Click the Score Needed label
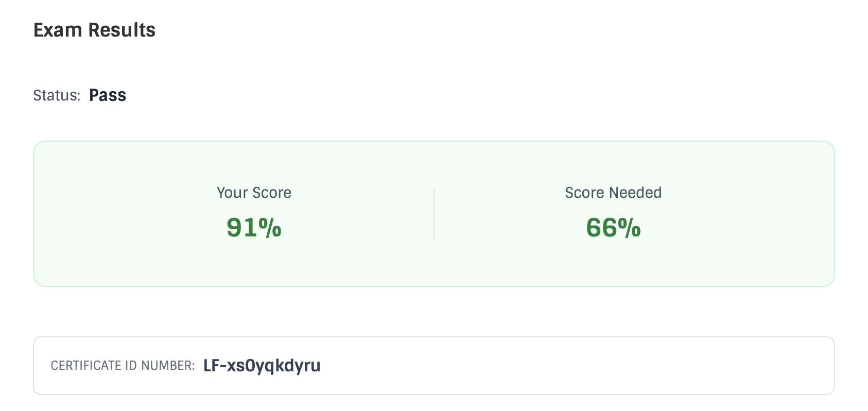 [613, 193]
